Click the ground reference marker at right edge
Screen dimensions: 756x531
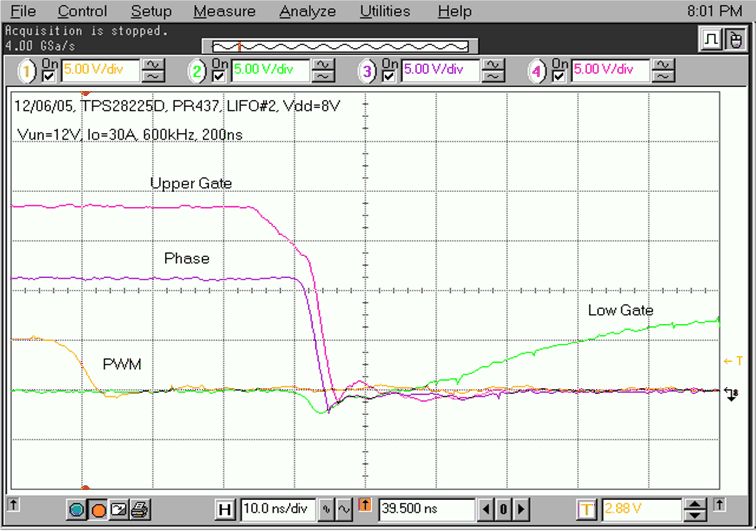point(731,394)
